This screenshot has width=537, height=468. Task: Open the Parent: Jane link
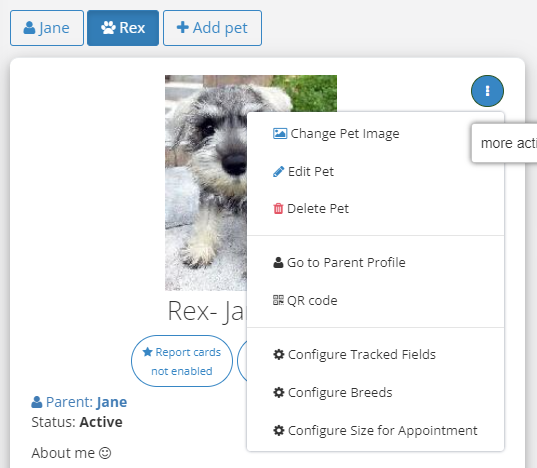(79, 402)
